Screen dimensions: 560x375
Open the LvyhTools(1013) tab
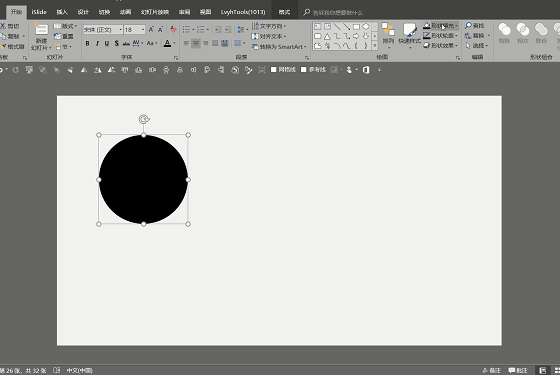[x=243, y=12]
